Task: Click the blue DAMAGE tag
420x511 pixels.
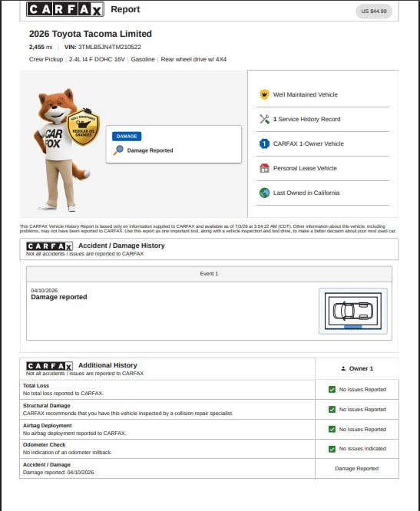Action: pyautogui.click(x=127, y=137)
